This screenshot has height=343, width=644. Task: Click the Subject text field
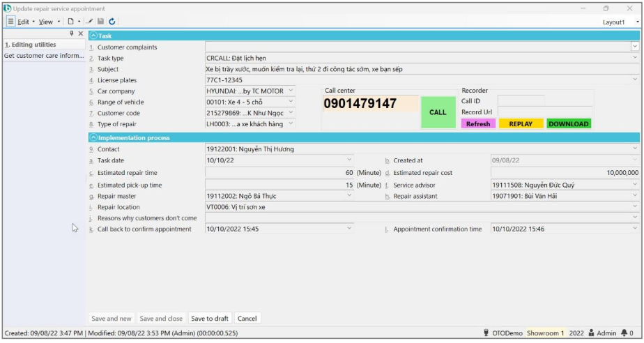tap(422, 69)
